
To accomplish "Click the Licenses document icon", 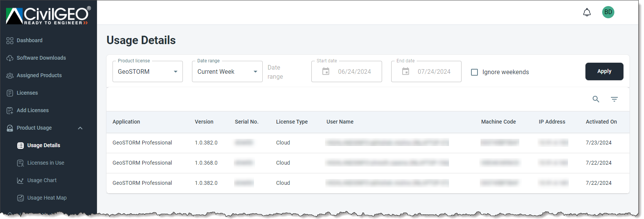I will [10, 93].
